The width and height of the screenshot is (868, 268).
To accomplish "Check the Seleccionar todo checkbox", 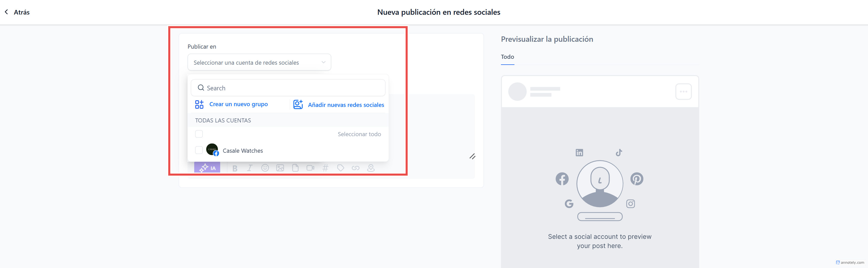I will coord(199,134).
